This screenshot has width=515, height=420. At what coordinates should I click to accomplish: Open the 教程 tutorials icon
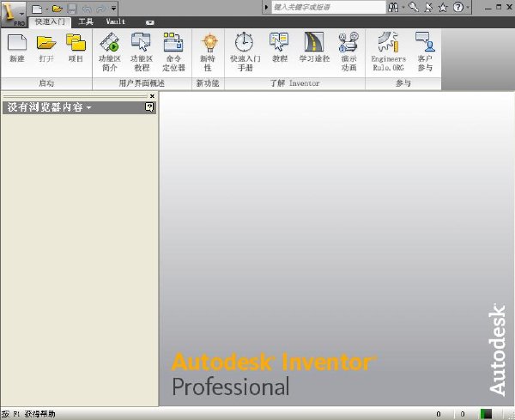click(280, 48)
